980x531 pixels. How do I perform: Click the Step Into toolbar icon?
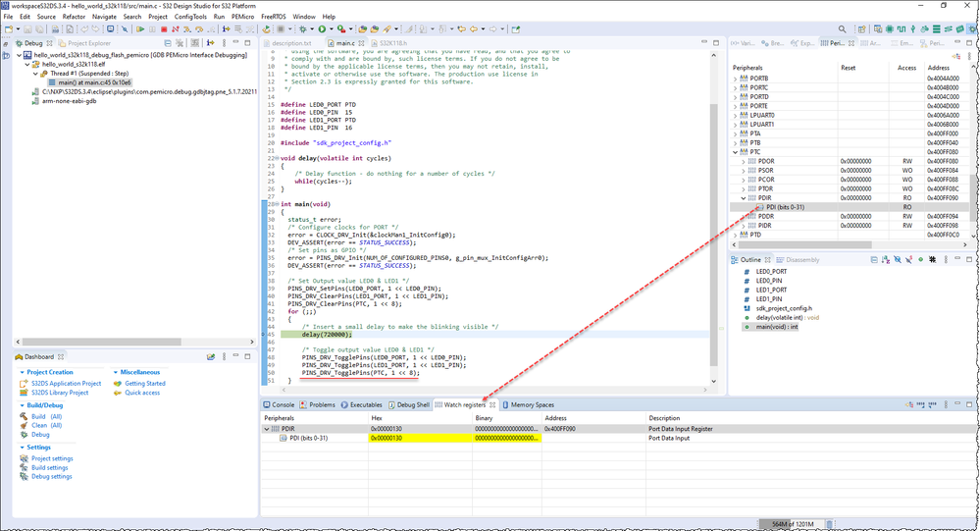[x=186, y=28]
